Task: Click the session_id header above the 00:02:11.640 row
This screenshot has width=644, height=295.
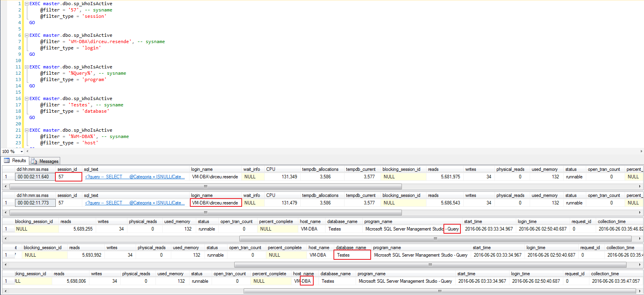Action: pos(69,169)
